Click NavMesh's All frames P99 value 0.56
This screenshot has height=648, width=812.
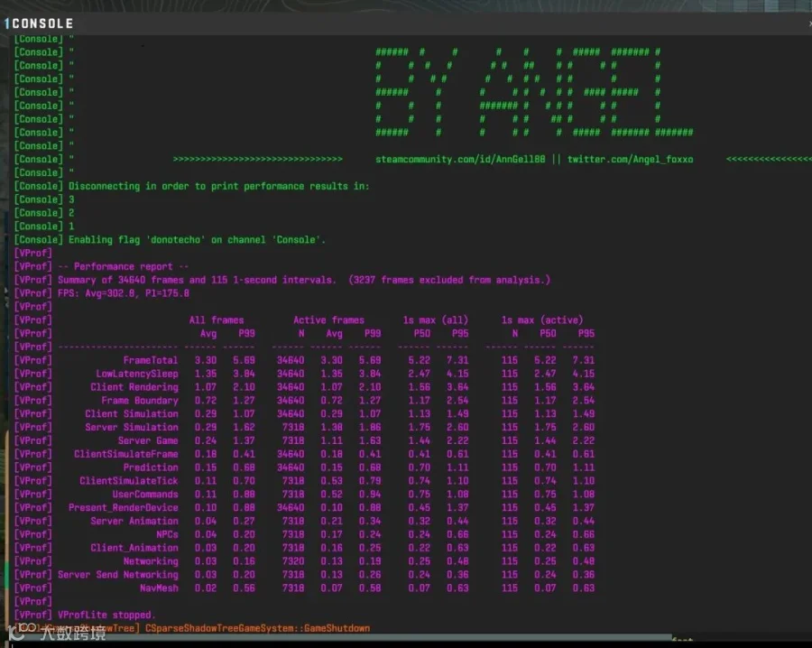point(244,588)
